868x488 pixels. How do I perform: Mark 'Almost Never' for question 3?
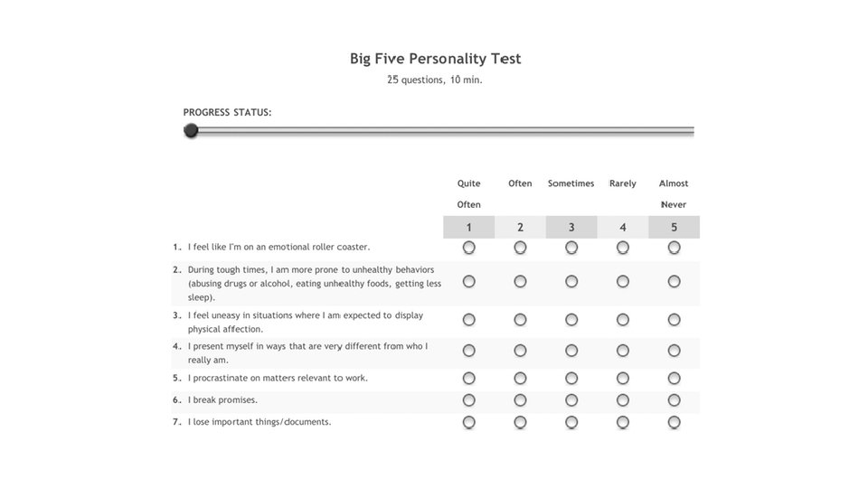[674, 320]
